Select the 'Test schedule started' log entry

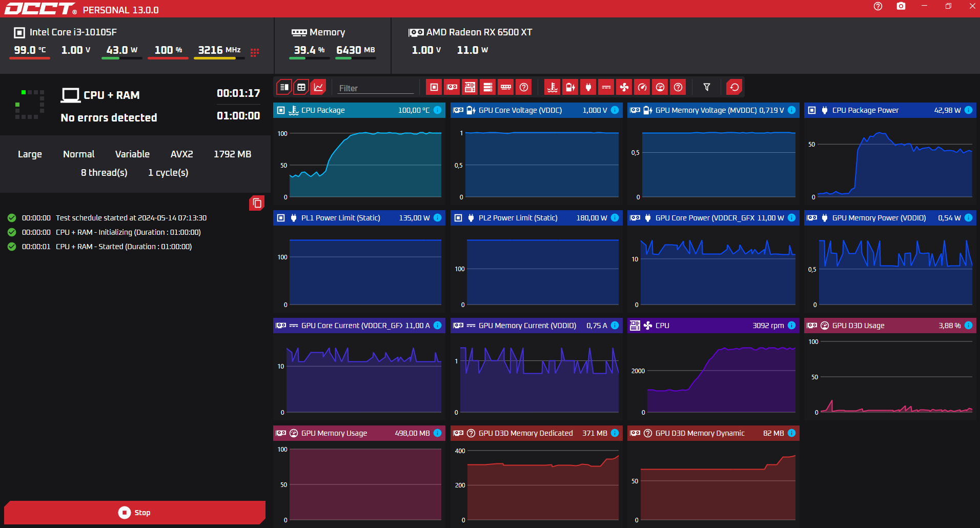(x=107, y=218)
